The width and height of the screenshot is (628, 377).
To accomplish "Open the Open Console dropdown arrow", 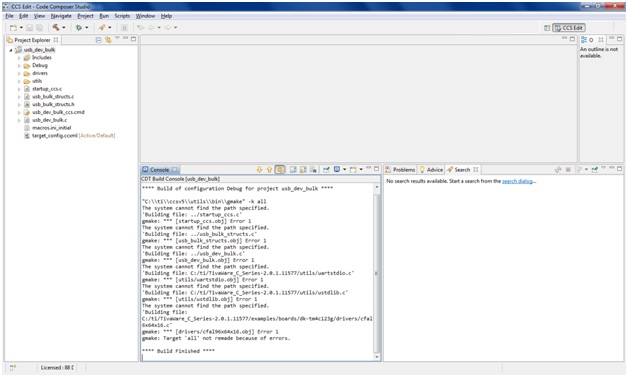I will coord(361,169).
